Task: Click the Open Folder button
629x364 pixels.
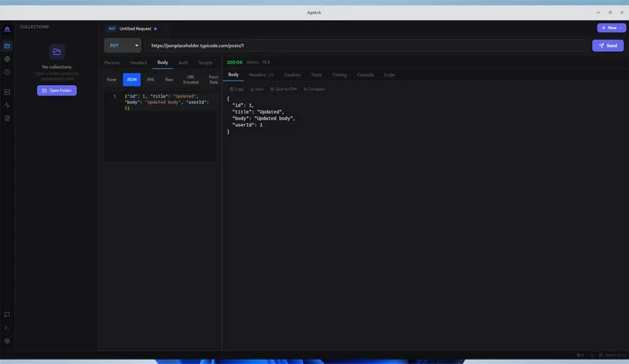Action: pos(57,90)
